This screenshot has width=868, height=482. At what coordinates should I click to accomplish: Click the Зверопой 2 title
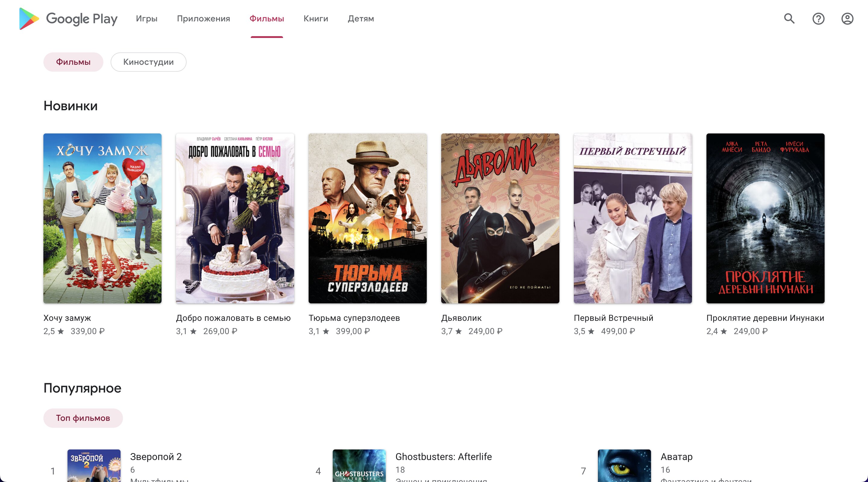tap(156, 457)
